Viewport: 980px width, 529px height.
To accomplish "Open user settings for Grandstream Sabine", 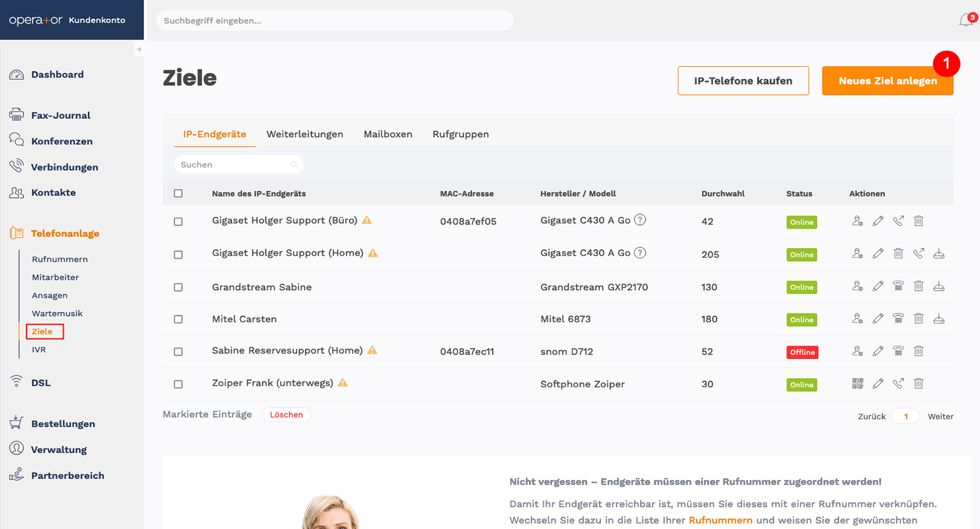I will click(857, 286).
